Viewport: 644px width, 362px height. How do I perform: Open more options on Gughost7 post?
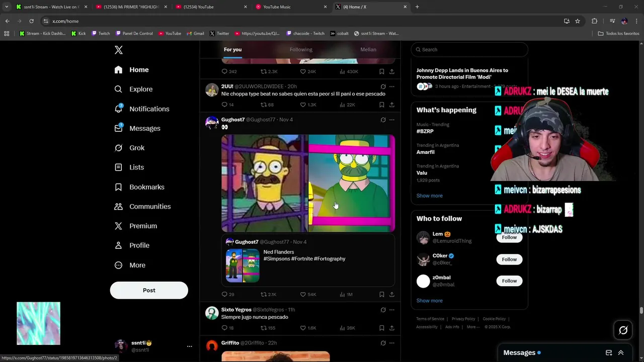(x=391, y=120)
